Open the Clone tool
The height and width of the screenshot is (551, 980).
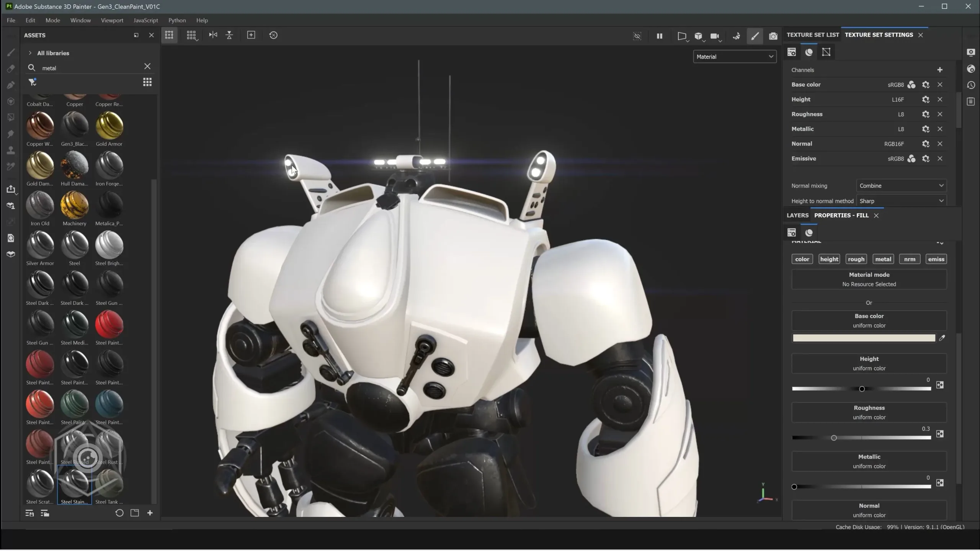pyautogui.click(x=11, y=150)
